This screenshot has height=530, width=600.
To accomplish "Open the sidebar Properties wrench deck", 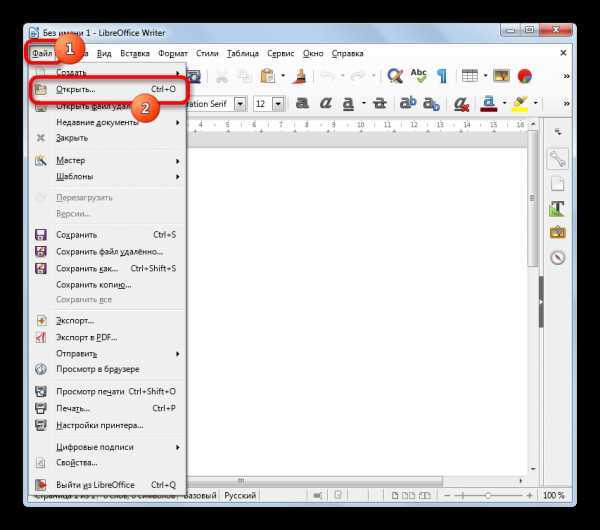I will [558, 158].
